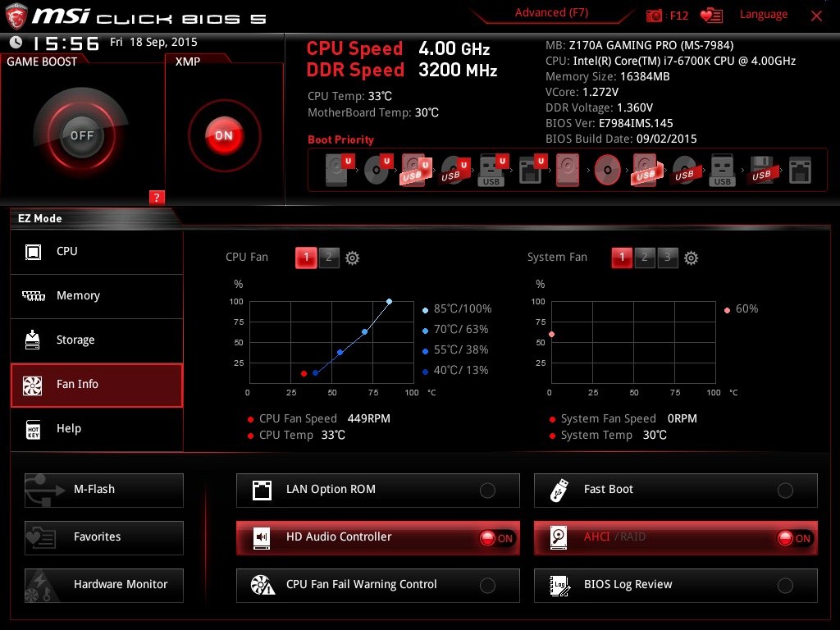This screenshot has width=840, height=630.
Task: Click the 40°C/ 13% legend label
Action: (x=461, y=370)
